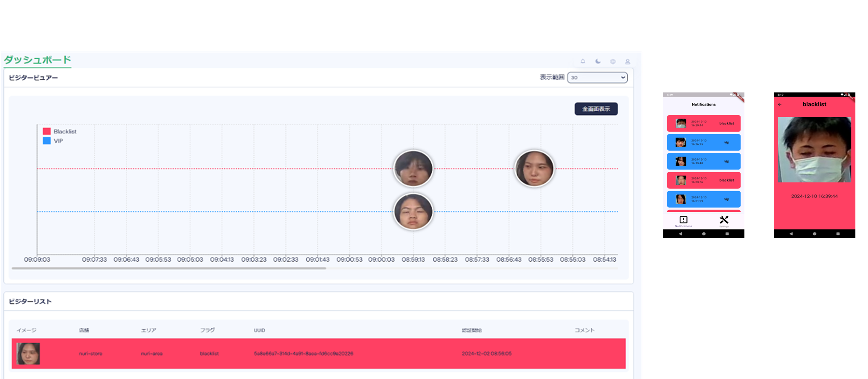Tap the Settings wrench icon in mobile app
868x379 pixels.
724,220
